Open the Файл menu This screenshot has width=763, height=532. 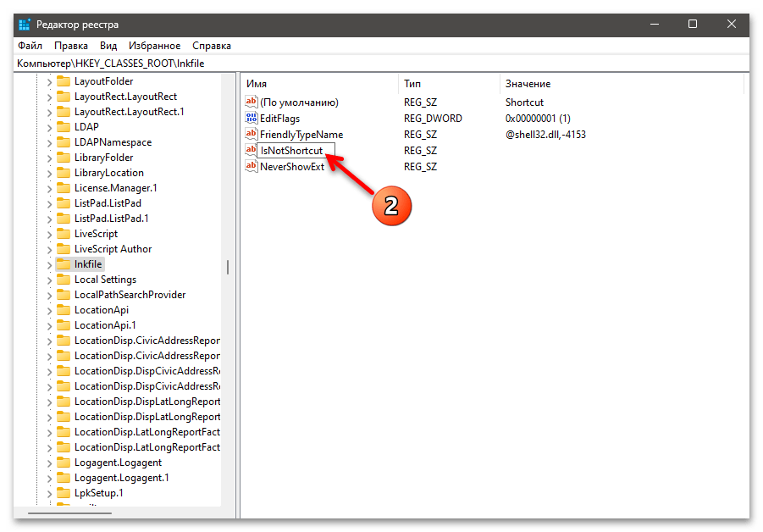[x=30, y=46]
